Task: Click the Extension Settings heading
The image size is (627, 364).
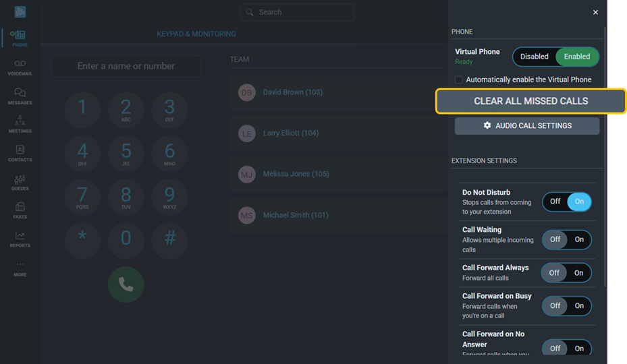Action: (x=484, y=160)
